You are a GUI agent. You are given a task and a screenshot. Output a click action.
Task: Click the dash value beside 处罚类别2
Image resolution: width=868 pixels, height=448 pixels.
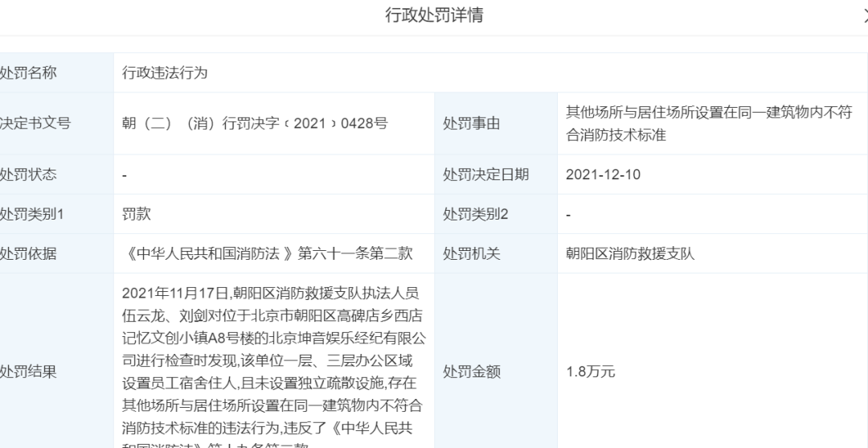click(x=568, y=215)
